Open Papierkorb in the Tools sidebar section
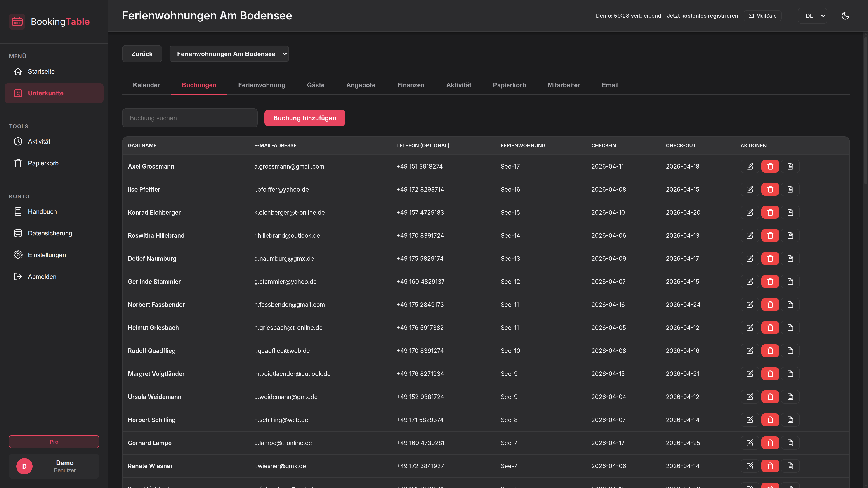Image resolution: width=868 pixels, height=488 pixels. [54, 163]
